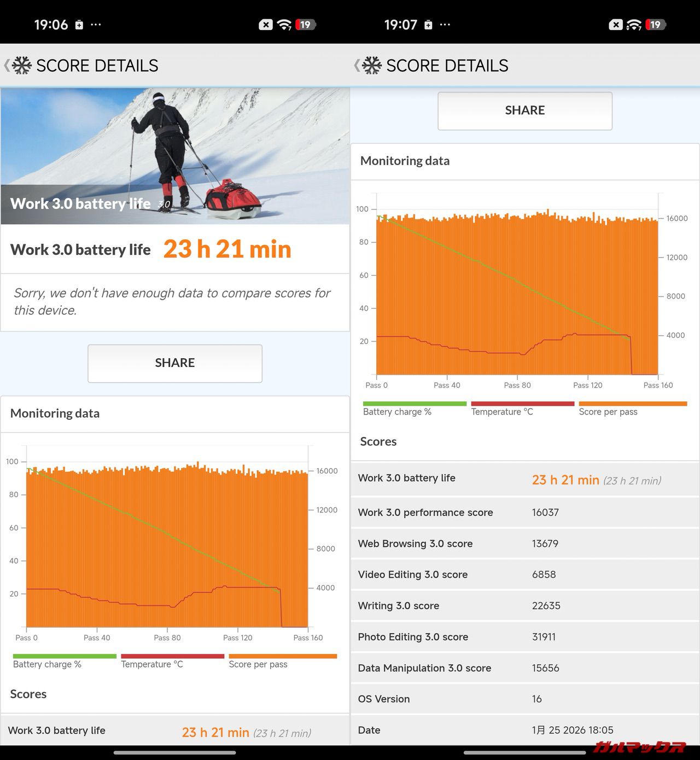Tap the skier hero image for Work 3.0
700x760 pixels.
(x=175, y=156)
